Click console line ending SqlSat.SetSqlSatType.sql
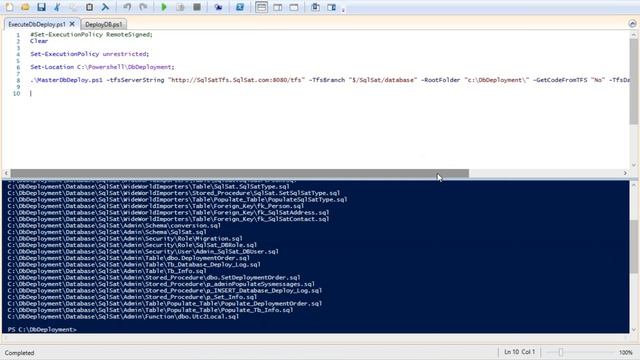 click(173, 193)
